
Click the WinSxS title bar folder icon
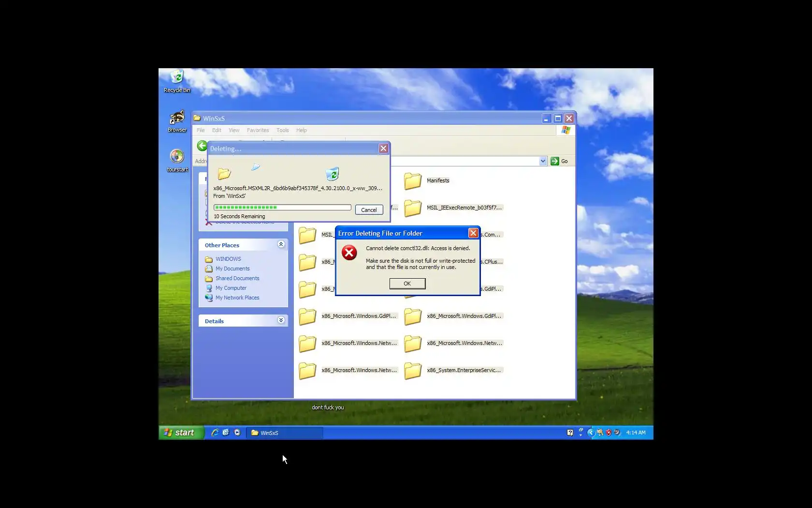[x=197, y=118]
